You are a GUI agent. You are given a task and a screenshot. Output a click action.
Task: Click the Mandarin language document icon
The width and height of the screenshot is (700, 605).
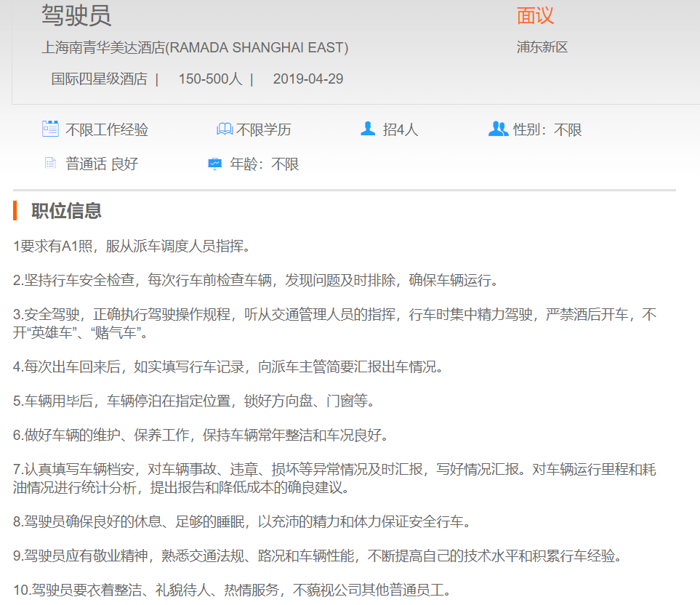pyautogui.click(x=50, y=164)
